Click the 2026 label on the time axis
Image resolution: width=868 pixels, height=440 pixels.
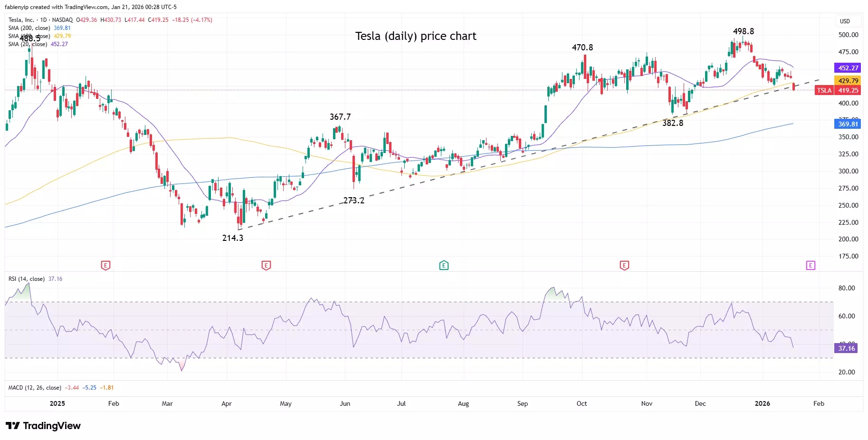[x=762, y=403]
